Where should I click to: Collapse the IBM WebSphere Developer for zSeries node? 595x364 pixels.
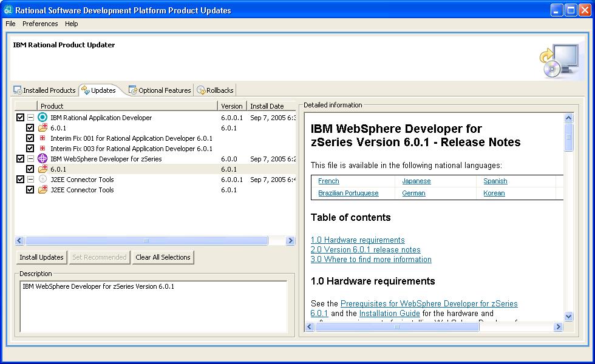click(30, 159)
